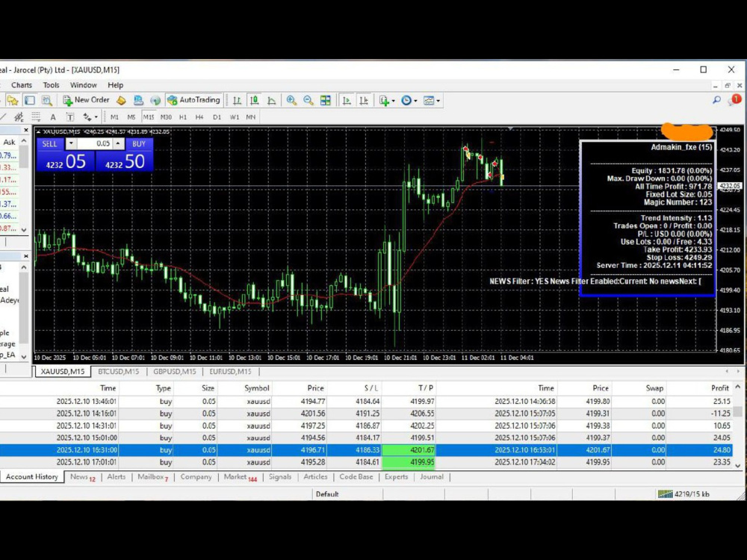This screenshot has width=747, height=560.
Task: Toggle chart auto scroll icon
Action: pyautogui.click(x=347, y=101)
